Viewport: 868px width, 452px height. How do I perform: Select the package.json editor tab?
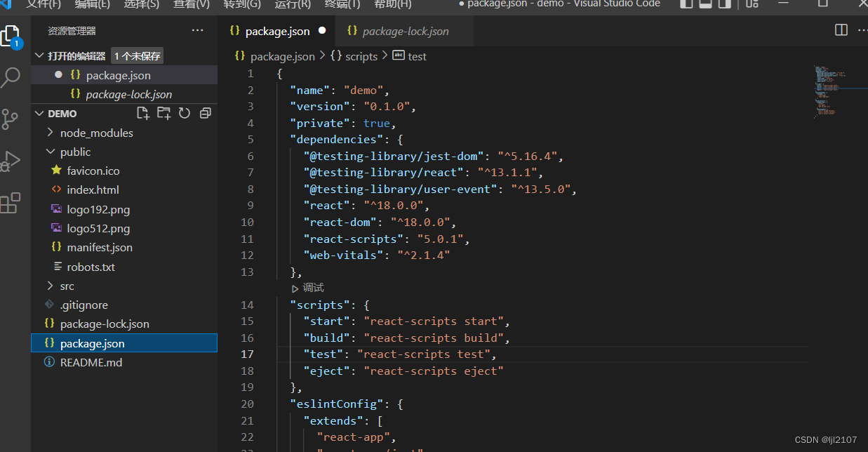coord(277,31)
